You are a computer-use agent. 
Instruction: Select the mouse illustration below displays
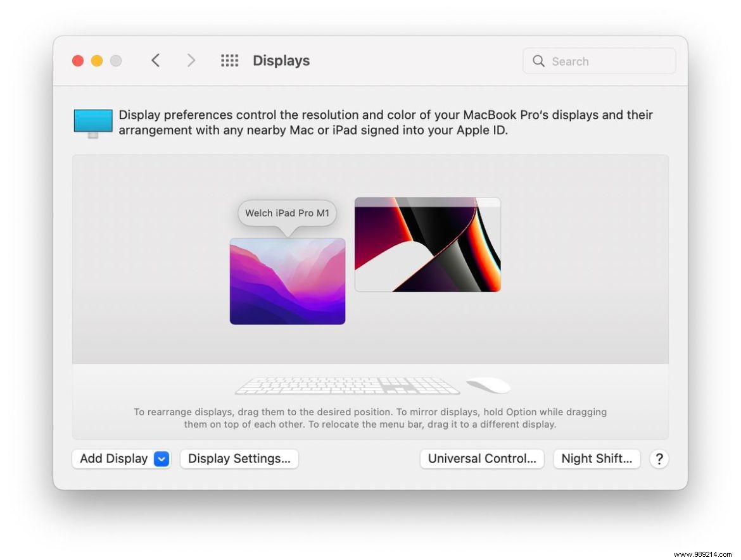tap(489, 384)
